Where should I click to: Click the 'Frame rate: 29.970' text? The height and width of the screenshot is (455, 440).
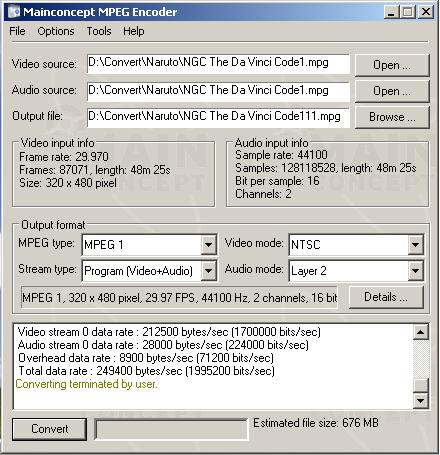point(64,157)
